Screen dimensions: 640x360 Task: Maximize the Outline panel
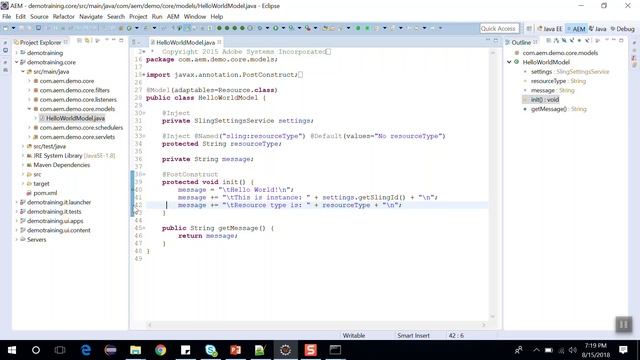tap(621, 40)
